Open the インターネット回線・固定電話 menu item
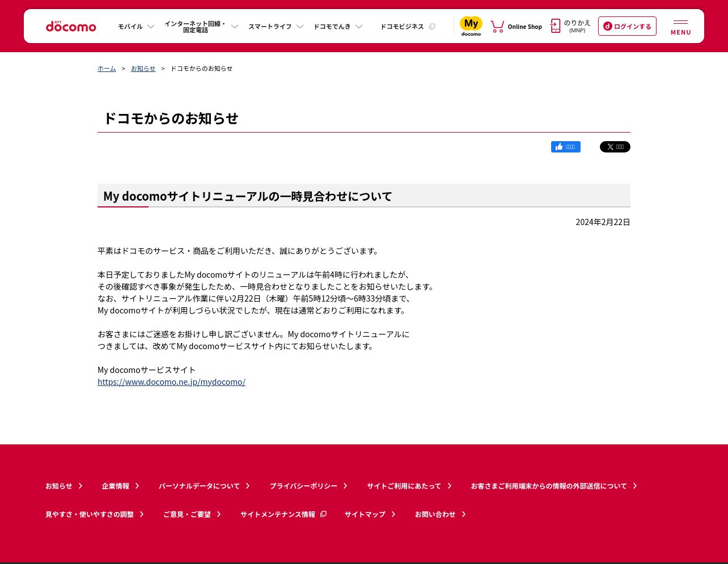Image resolution: width=728 pixels, height=564 pixels. coord(195,27)
